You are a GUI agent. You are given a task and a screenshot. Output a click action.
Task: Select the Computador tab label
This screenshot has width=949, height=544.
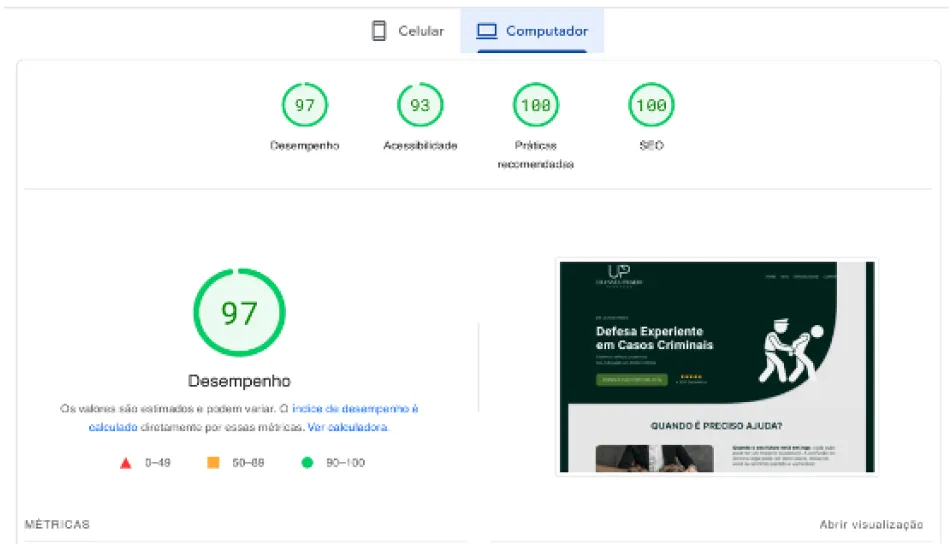[x=546, y=31]
